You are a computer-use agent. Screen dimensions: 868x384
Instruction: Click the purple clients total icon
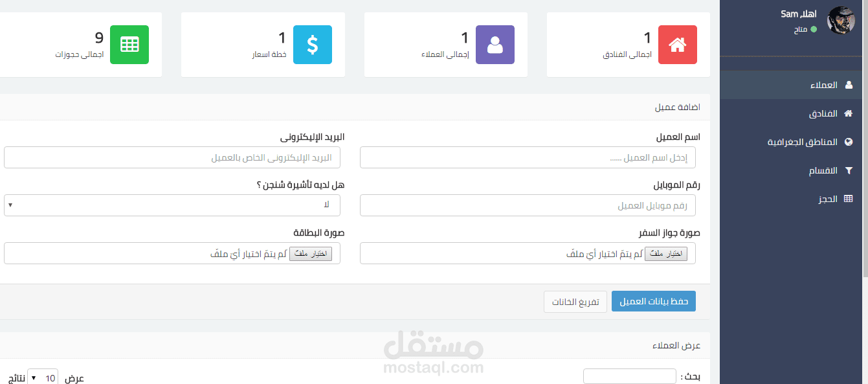pyautogui.click(x=495, y=44)
